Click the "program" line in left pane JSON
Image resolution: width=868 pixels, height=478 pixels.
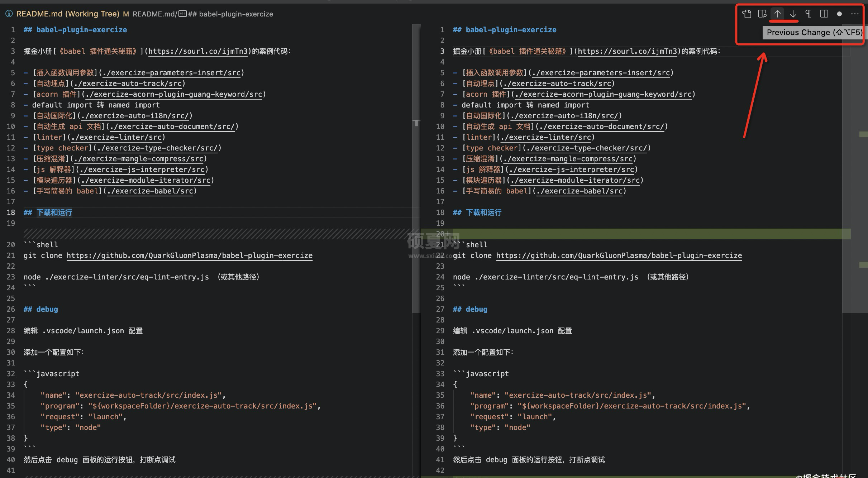click(180, 406)
